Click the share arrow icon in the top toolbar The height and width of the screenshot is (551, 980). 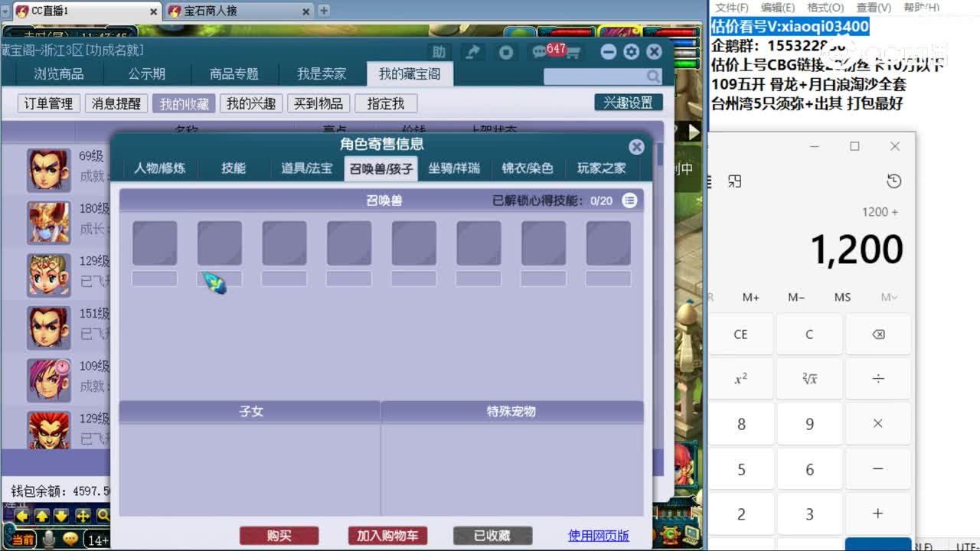point(474,52)
